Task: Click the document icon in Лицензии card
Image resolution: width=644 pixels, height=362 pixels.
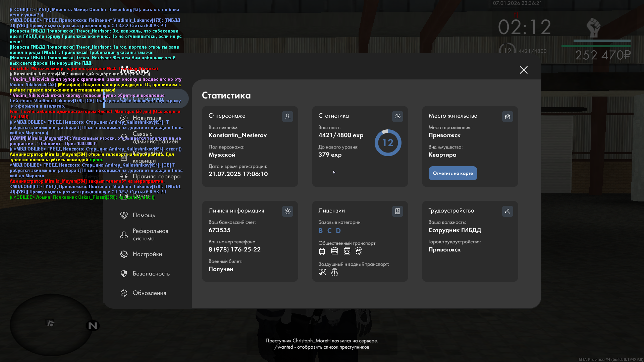Action: pyautogui.click(x=397, y=211)
